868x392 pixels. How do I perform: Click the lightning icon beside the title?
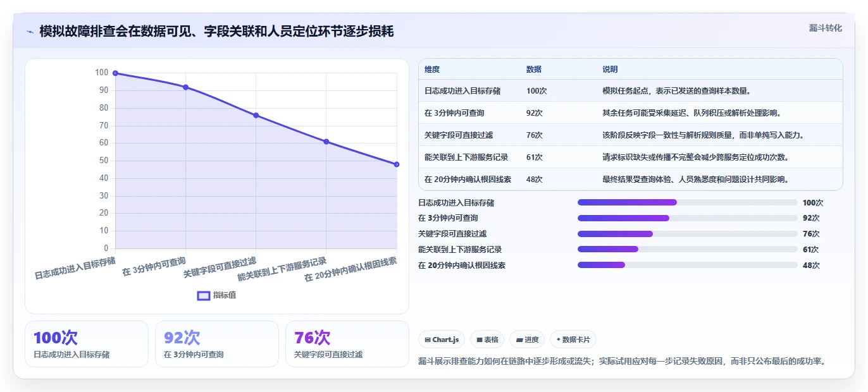click(x=30, y=32)
